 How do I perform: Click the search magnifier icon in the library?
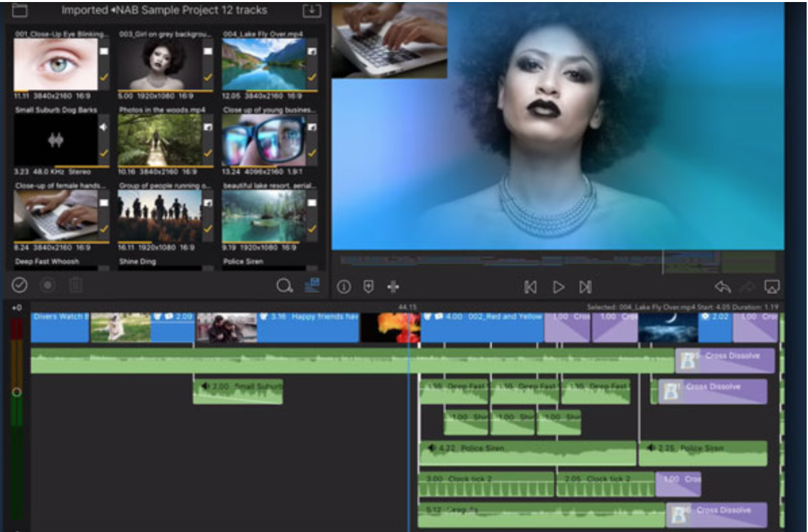(x=284, y=286)
